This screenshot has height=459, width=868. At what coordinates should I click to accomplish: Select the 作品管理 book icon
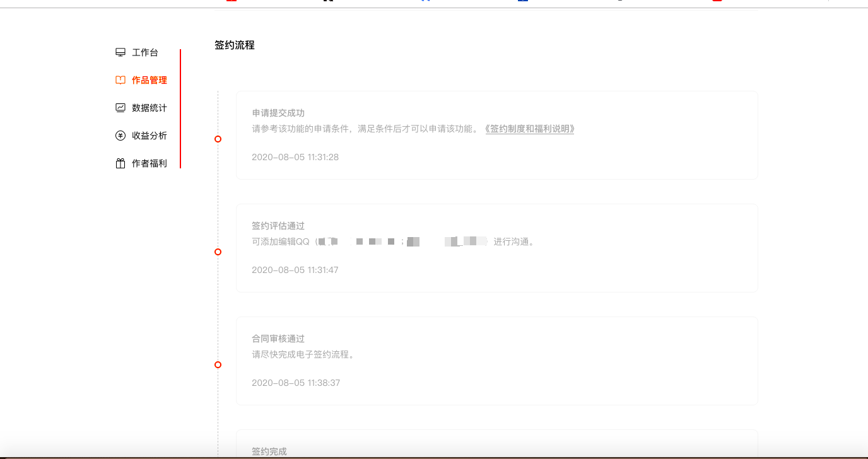(x=120, y=80)
